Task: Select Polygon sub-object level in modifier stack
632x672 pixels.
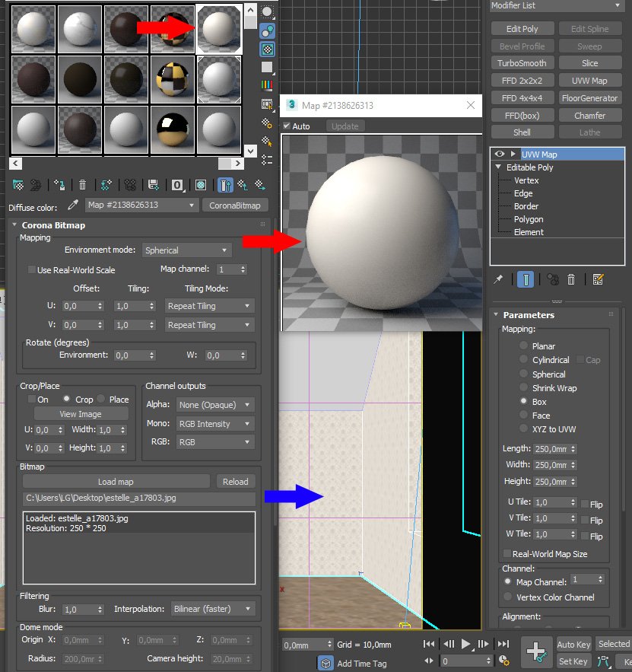Action: 528,219
